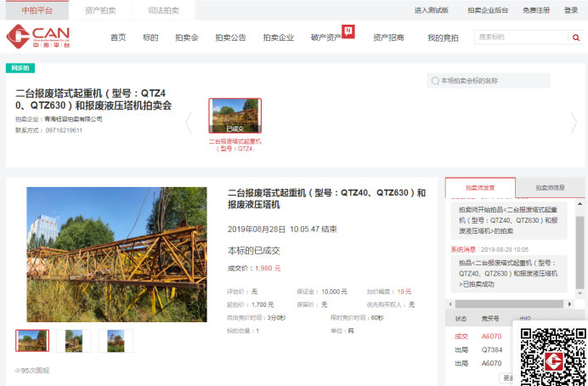
Task: Click the left carousel arrow
Action: tap(189, 122)
